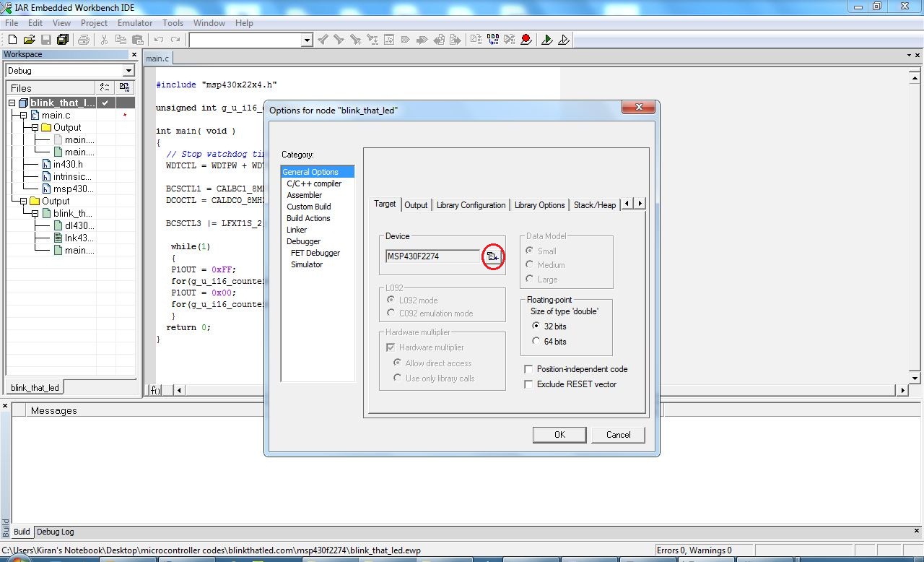Create a new document from the toolbar
This screenshot has width=924, height=562.
pos(12,40)
